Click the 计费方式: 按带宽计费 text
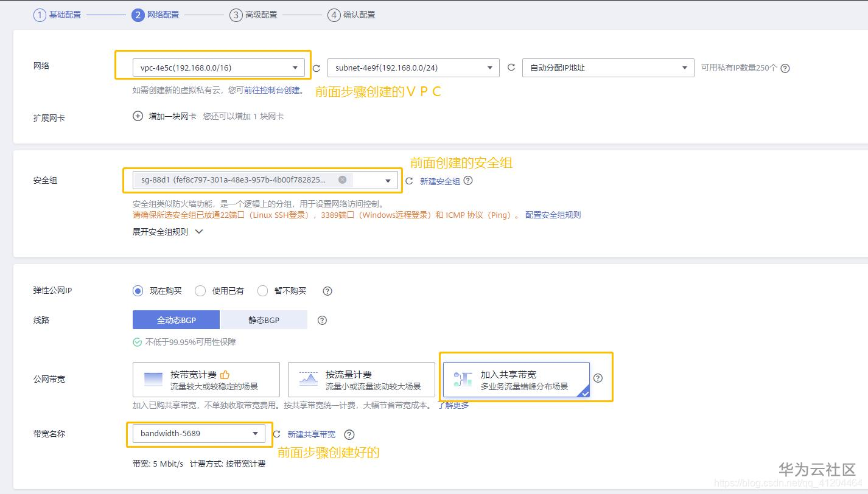This screenshot has height=494, width=868. point(228,464)
